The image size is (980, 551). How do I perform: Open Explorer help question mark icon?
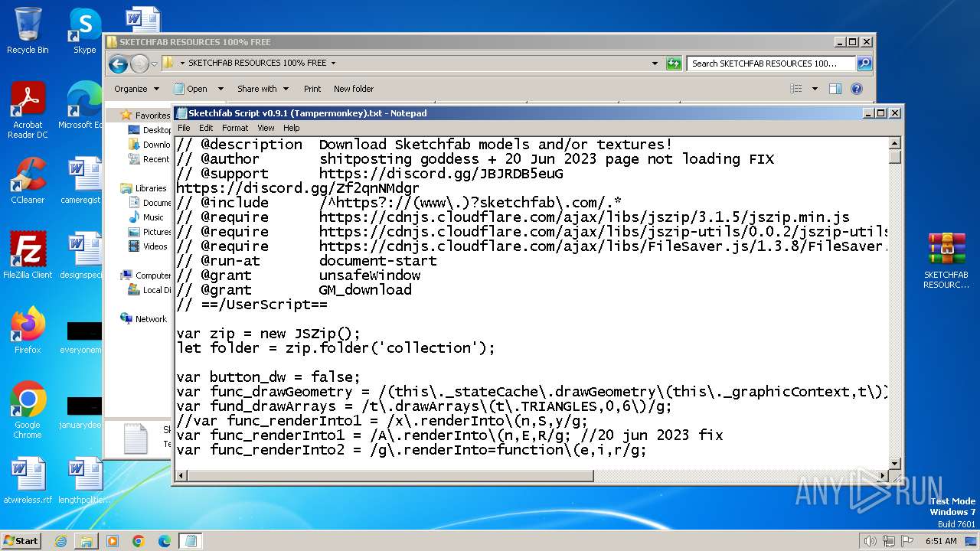click(x=857, y=89)
